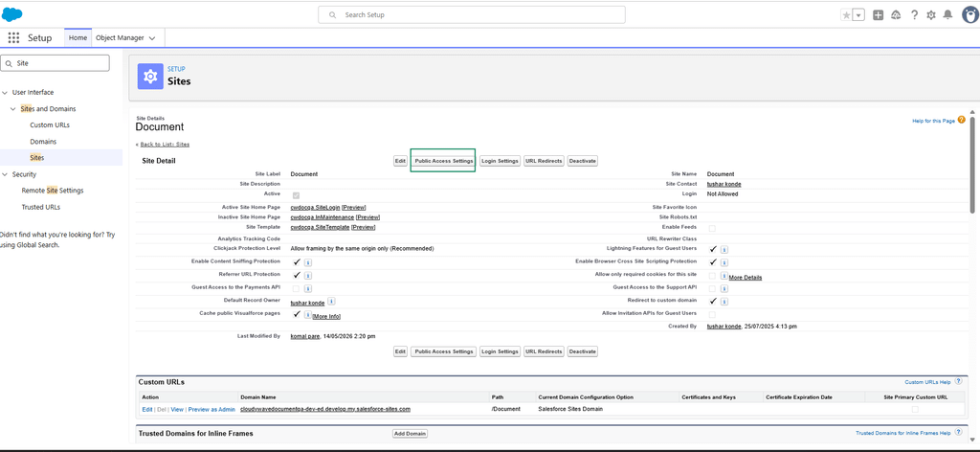Click info icon for Browser Cross Site Scripting Protection
The width and height of the screenshot is (980, 452).
724,262
